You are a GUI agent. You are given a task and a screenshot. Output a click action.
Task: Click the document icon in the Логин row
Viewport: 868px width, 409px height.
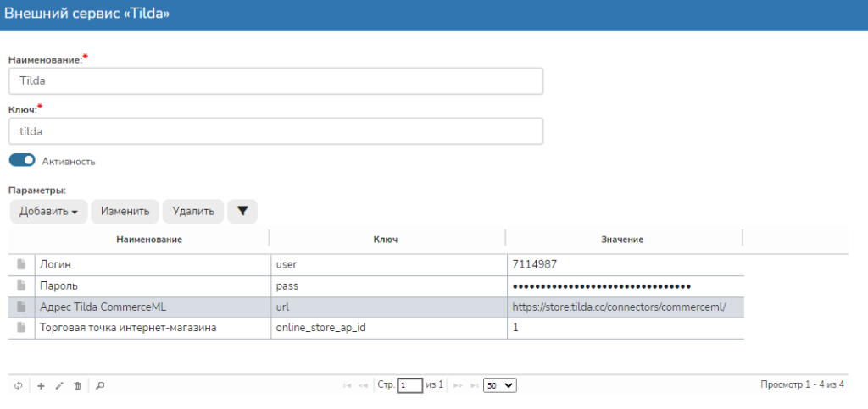tap(21, 264)
